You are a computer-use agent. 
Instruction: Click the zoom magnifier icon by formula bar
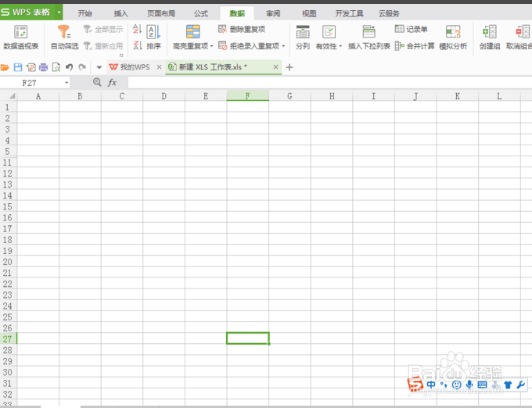[x=97, y=82]
